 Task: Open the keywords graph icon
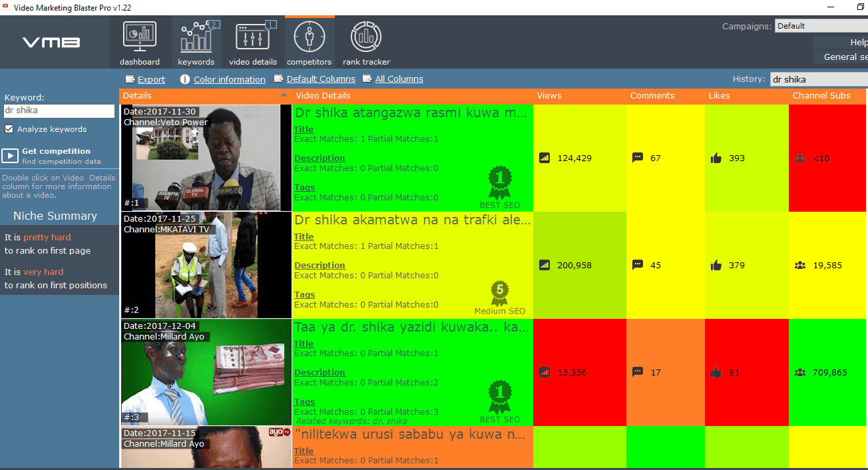point(196,37)
